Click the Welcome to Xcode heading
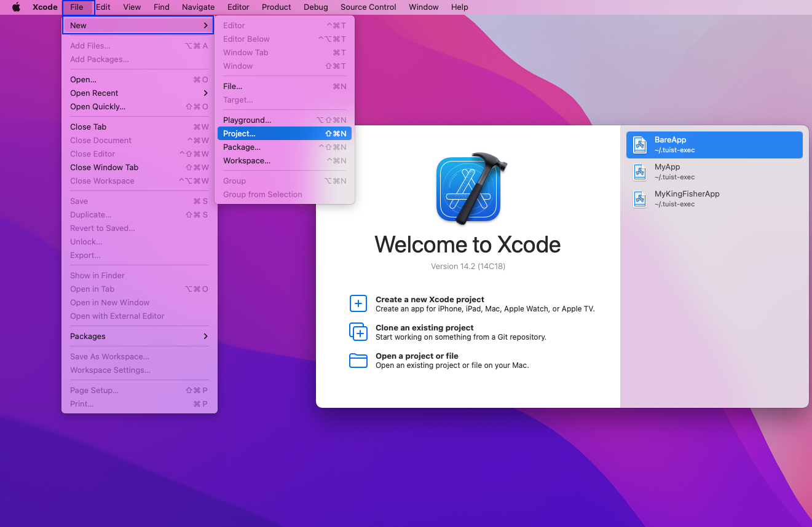The height and width of the screenshot is (527, 812). (468, 244)
